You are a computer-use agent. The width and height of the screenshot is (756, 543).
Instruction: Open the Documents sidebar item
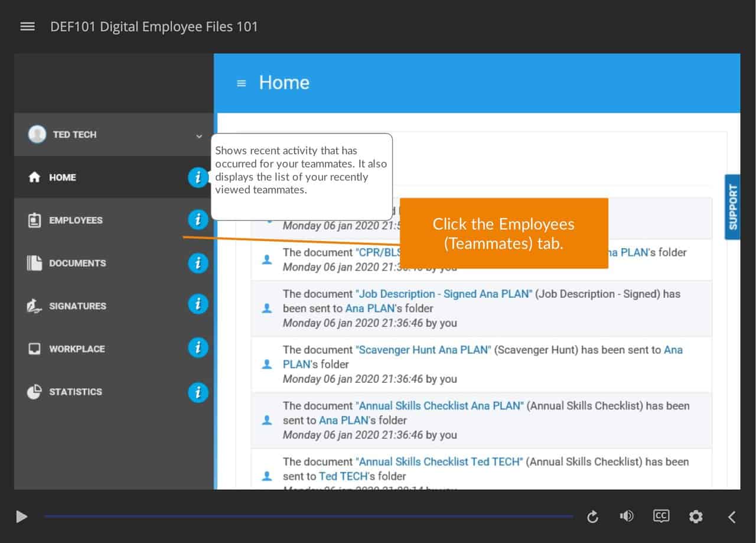pyautogui.click(x=77, y=264)
